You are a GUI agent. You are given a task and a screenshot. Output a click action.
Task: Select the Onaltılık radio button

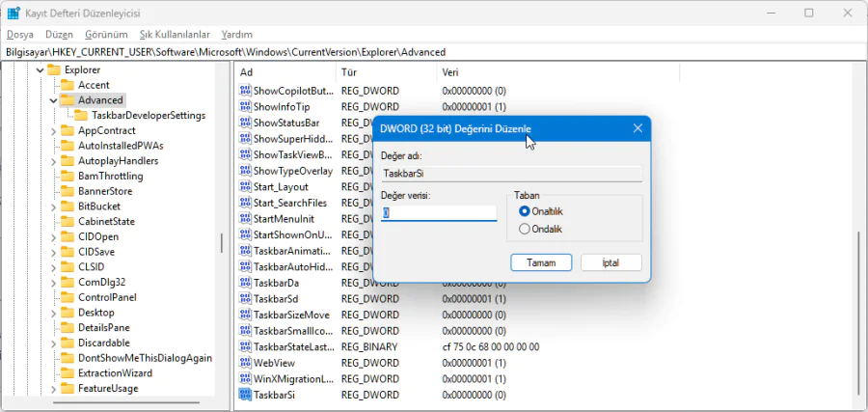click(525, 211)
